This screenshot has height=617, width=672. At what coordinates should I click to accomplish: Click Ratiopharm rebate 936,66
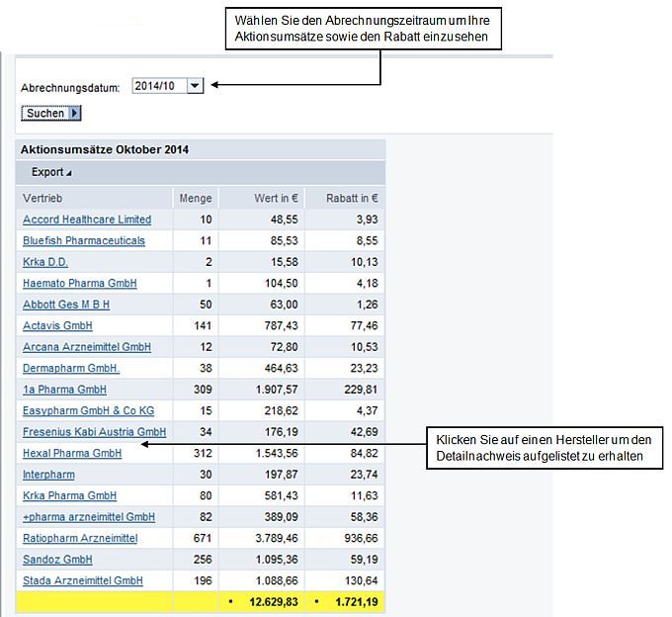pos(361,538)
